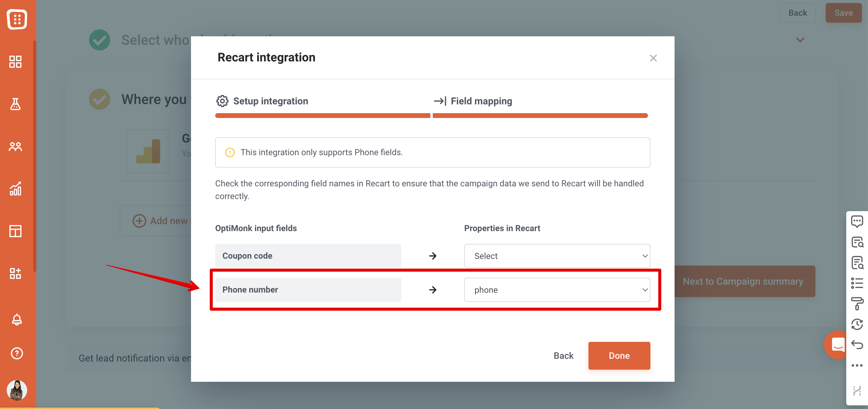
Task: Click the three dots more icon in right toolbar
Action: pos(857,365)
